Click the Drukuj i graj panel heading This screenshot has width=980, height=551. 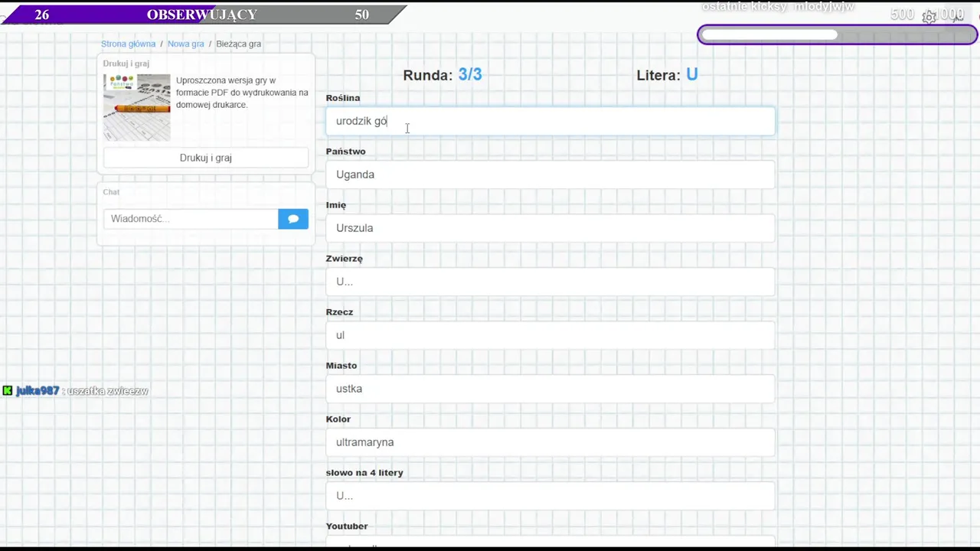tap(126, 64)
